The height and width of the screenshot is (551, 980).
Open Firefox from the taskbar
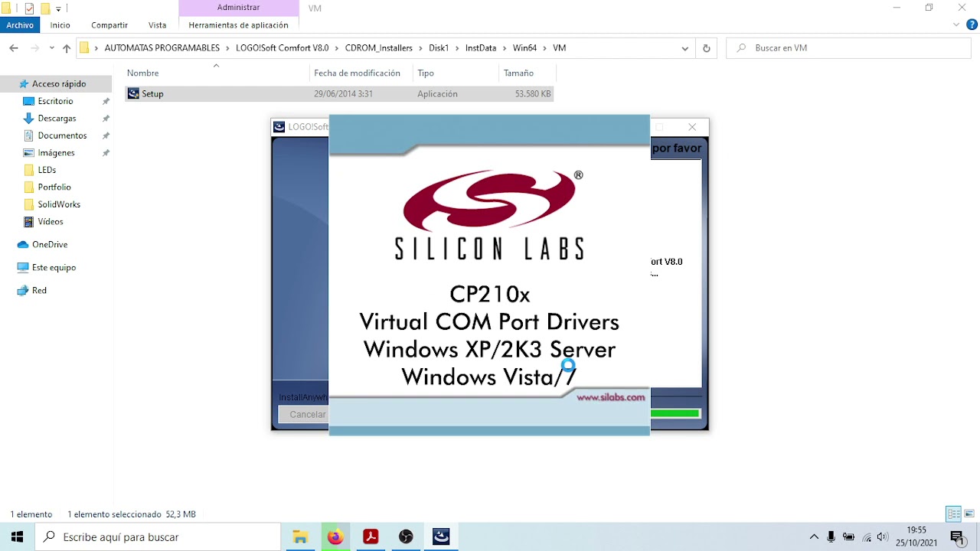pos(335,537)
